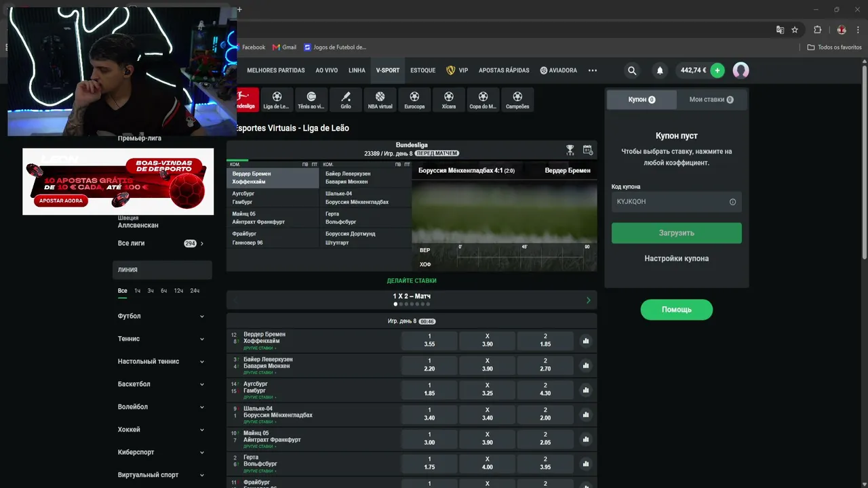Open the AVIADORA nav item

click(x=559, y=70)
